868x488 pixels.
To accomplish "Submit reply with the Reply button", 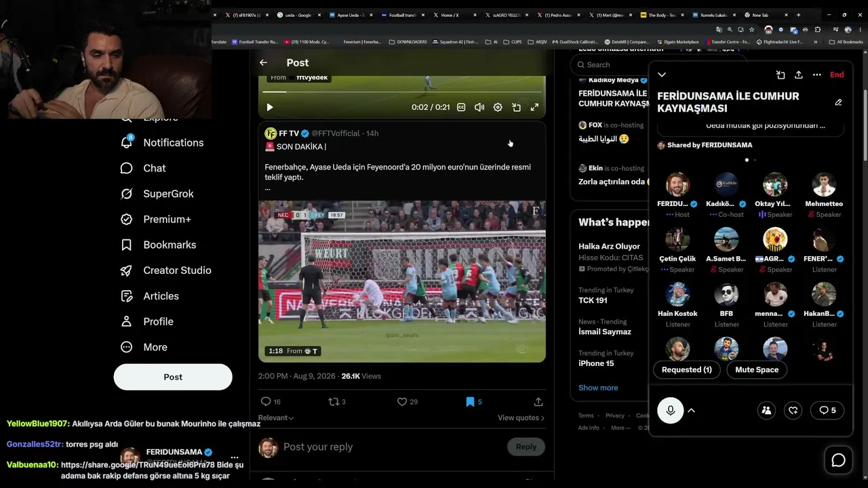I will [x=526, y=447].
